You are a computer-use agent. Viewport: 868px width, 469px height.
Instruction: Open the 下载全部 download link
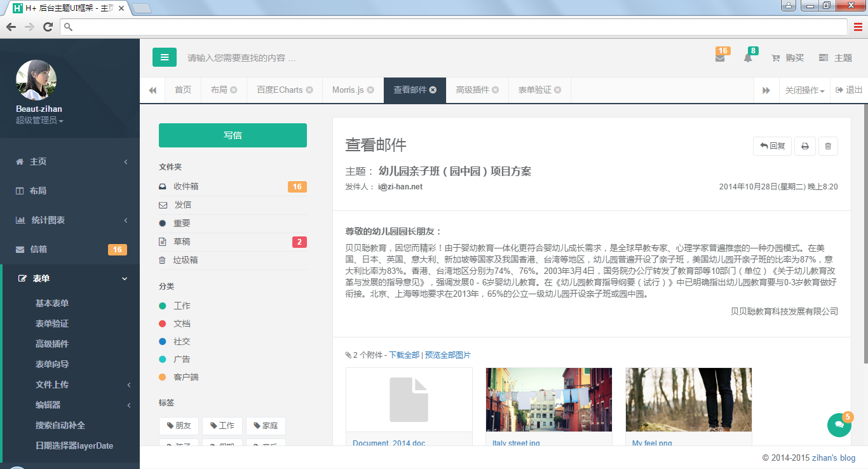404,355
